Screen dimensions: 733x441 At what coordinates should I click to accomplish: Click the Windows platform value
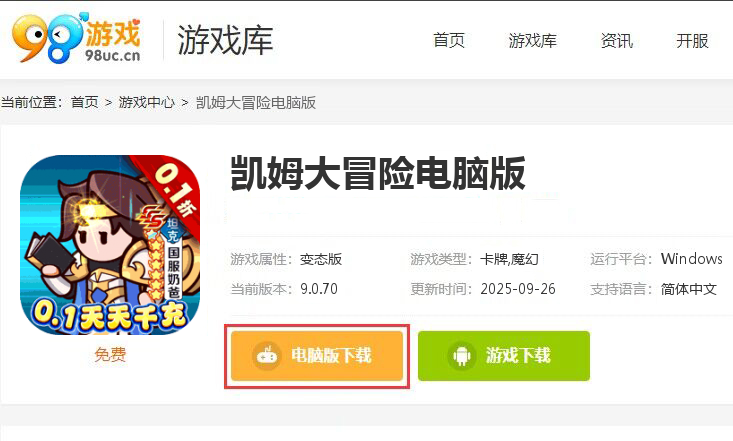(691, 259)
